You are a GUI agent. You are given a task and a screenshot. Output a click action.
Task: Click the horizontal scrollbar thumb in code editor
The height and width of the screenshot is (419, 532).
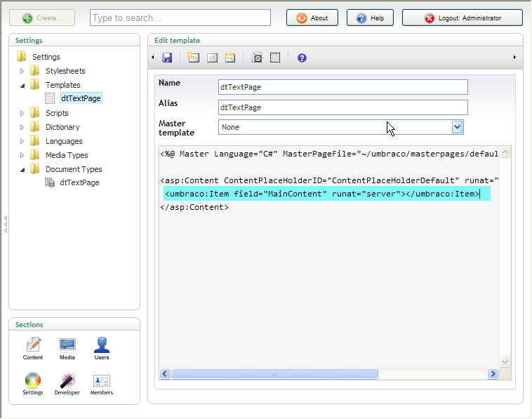(x=274, y=374)
